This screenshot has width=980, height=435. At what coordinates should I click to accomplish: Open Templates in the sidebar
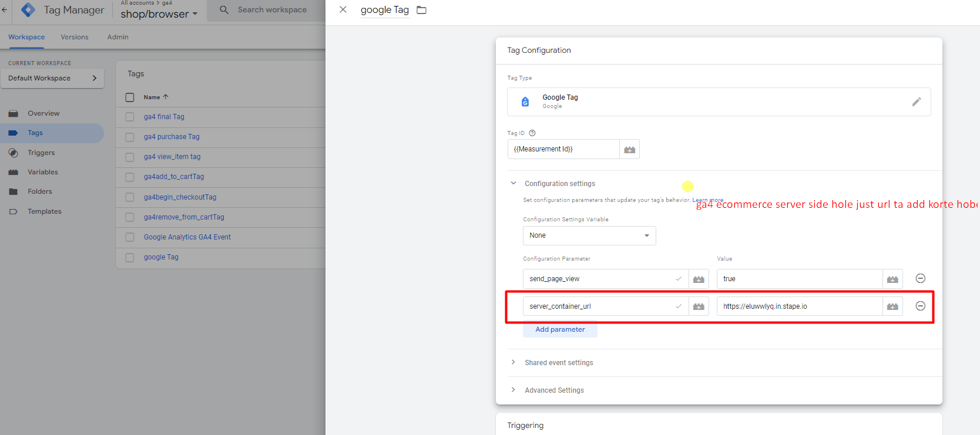click(45, 211)
